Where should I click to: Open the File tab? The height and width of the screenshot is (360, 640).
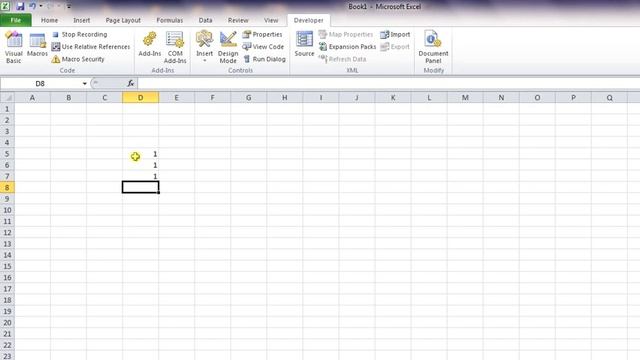[x=16, y=20]
